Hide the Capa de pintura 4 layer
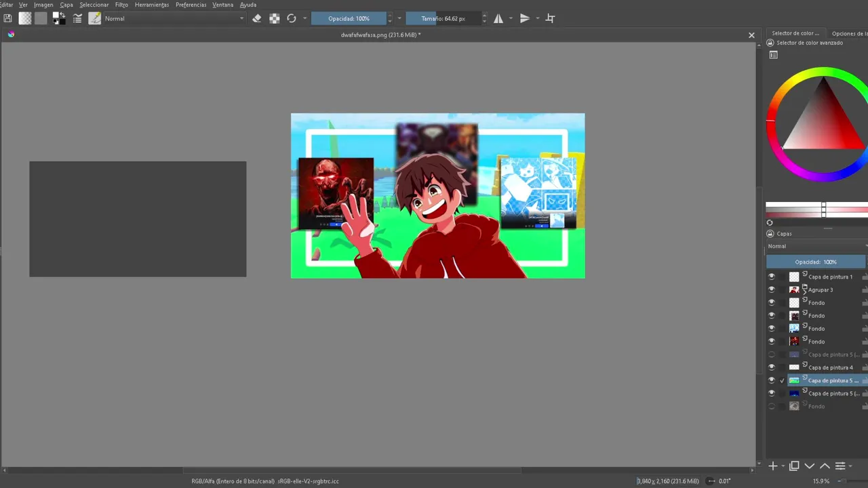The width and height of the screenshot is (868, 488). pyautogui.click(x=771, y=367)
